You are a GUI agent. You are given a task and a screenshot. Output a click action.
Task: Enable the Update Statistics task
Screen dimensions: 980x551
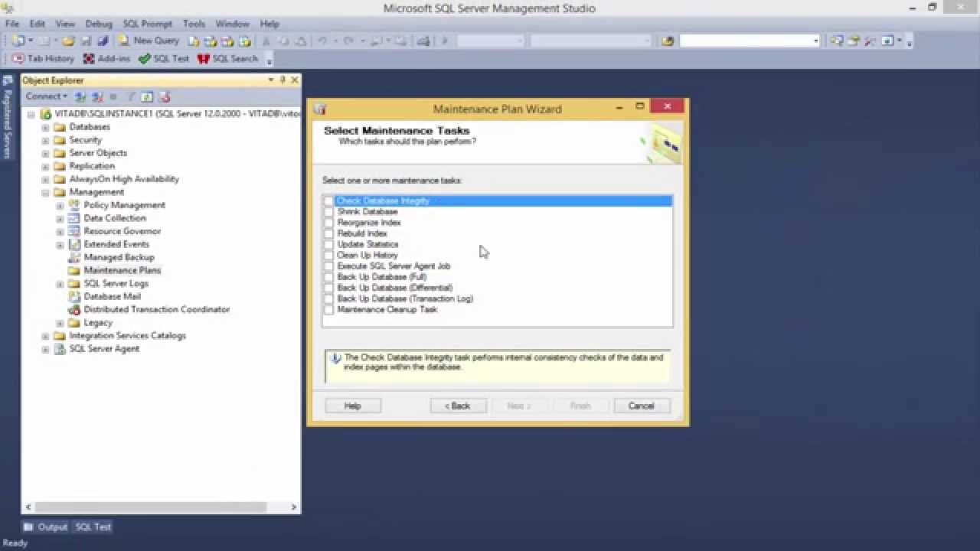pyautogui.click(x=328, y=244)
